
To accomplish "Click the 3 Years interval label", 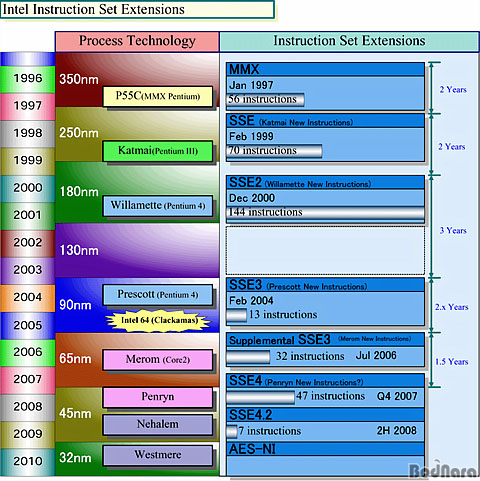I will 453,230.
